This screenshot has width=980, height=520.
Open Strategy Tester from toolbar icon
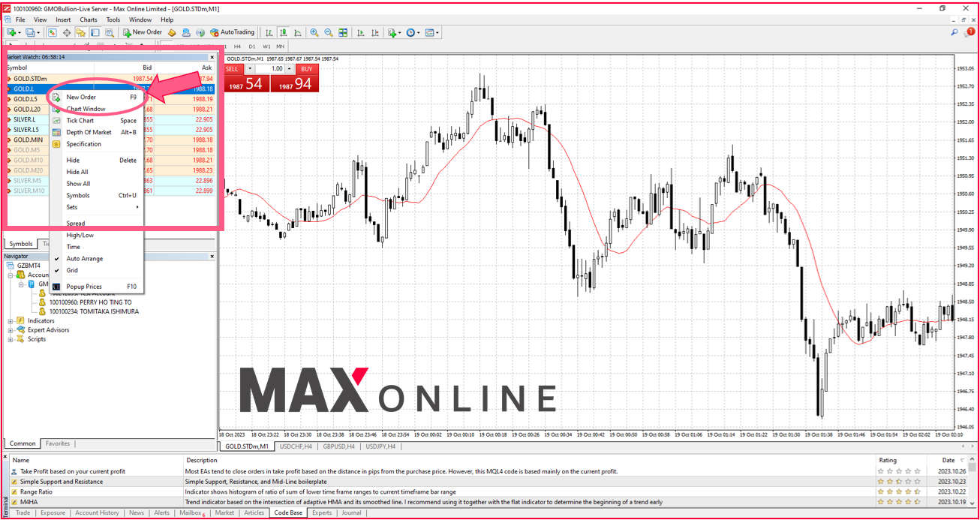110,32
